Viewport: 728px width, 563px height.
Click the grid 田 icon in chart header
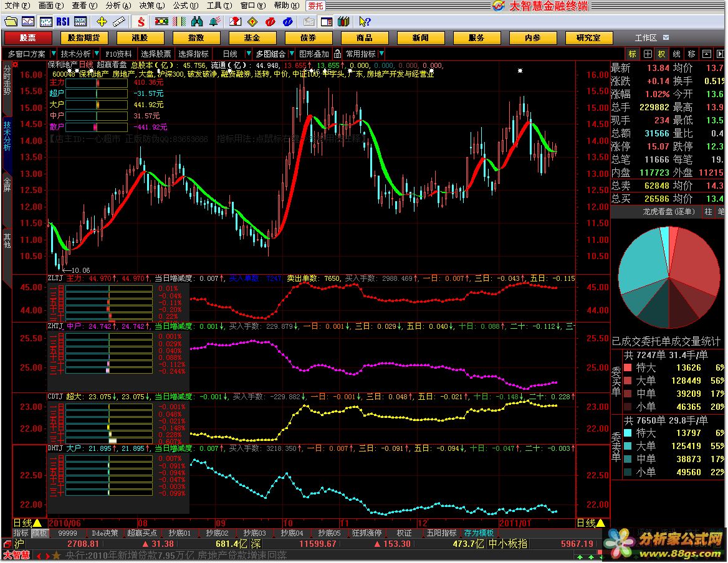click(648, 54)
